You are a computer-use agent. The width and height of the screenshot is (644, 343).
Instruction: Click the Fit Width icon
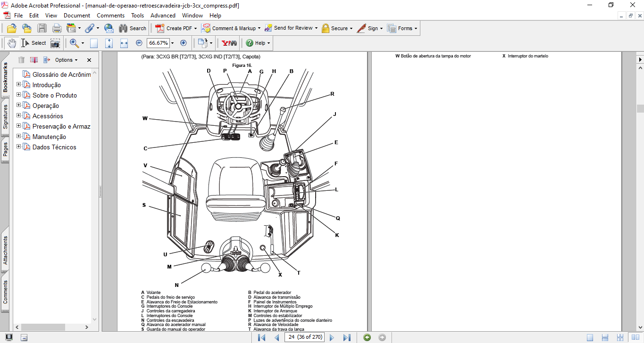(124, 43)
